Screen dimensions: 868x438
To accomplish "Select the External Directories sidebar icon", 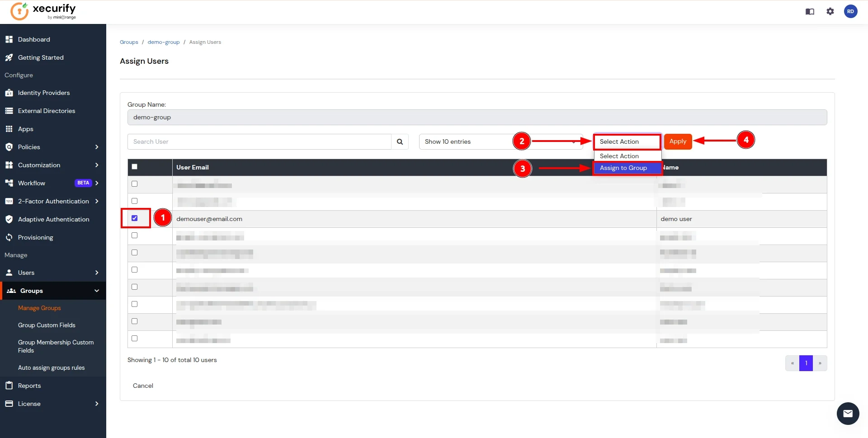I will [9, 111].
